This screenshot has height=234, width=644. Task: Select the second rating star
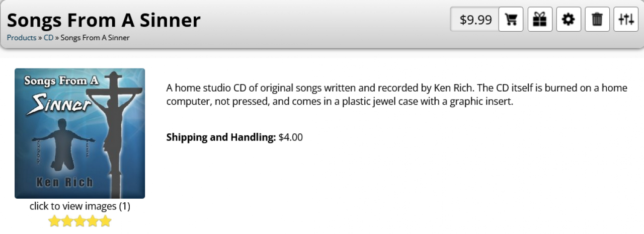67,221
